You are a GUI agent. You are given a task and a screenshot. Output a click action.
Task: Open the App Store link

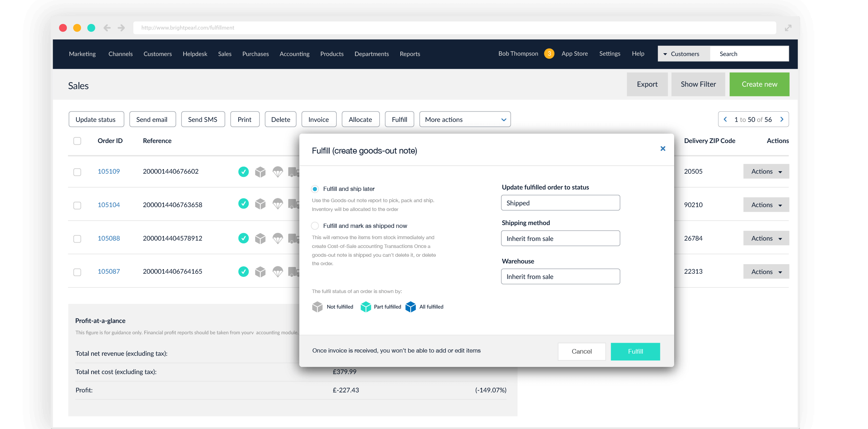click(575, 54)
